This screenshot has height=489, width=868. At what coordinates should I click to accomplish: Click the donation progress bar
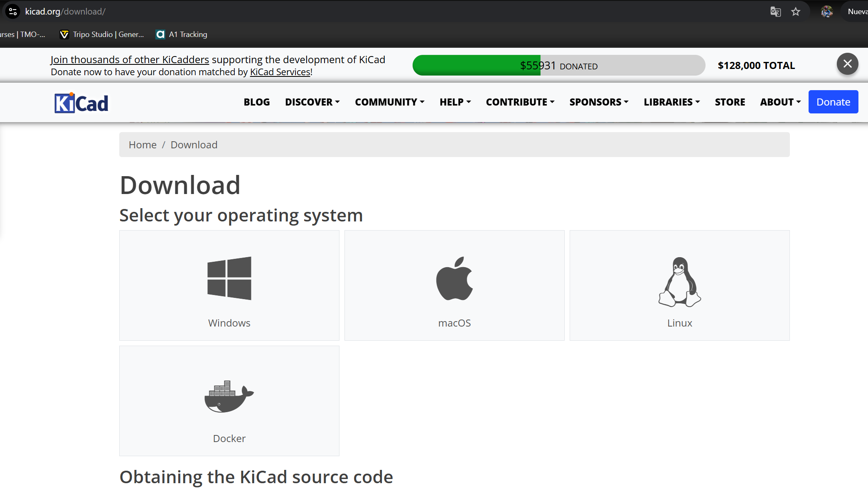[x=558, y=65]
